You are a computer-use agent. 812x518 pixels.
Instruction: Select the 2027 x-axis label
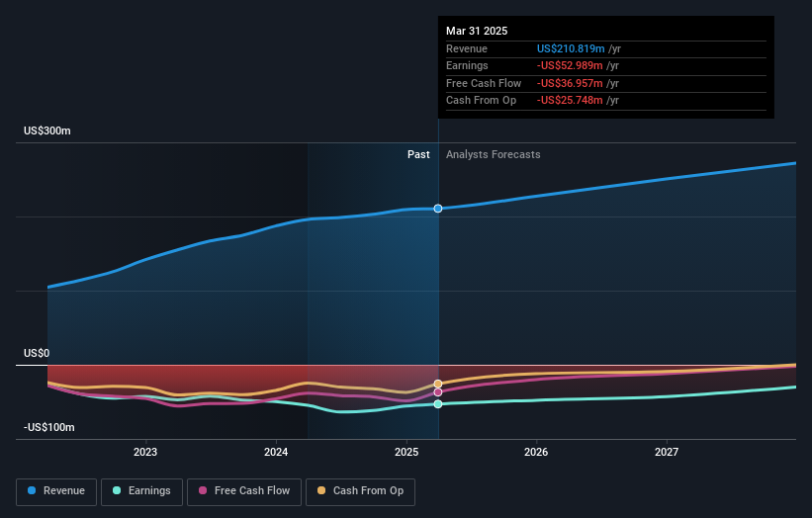tap(667, 452)
